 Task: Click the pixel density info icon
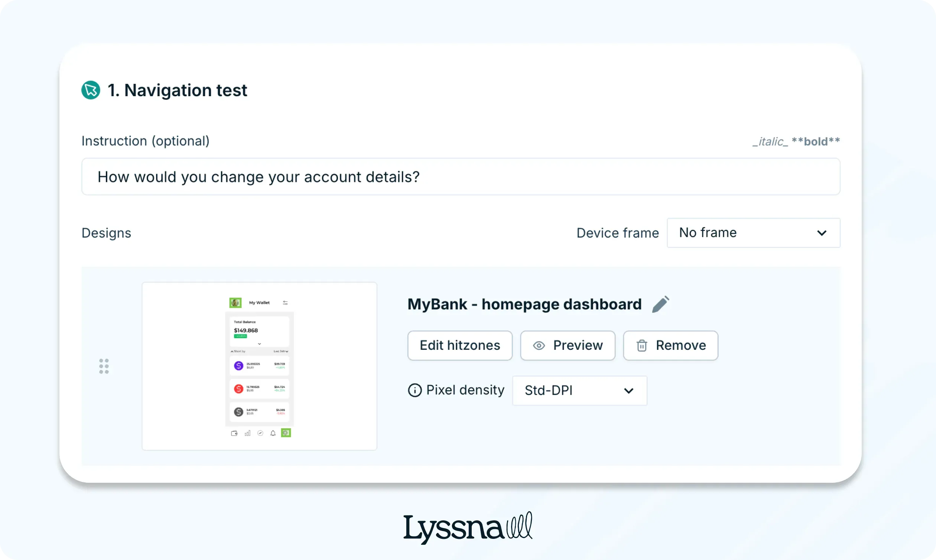point(415,390)
